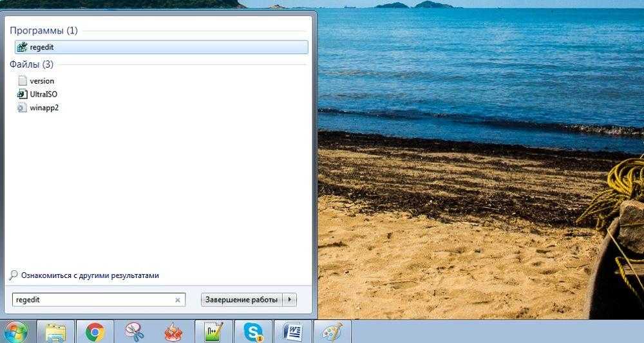Switch to Microsoft Word on the taskbar
The image size is (644, 343).
[x=292, y=332]
